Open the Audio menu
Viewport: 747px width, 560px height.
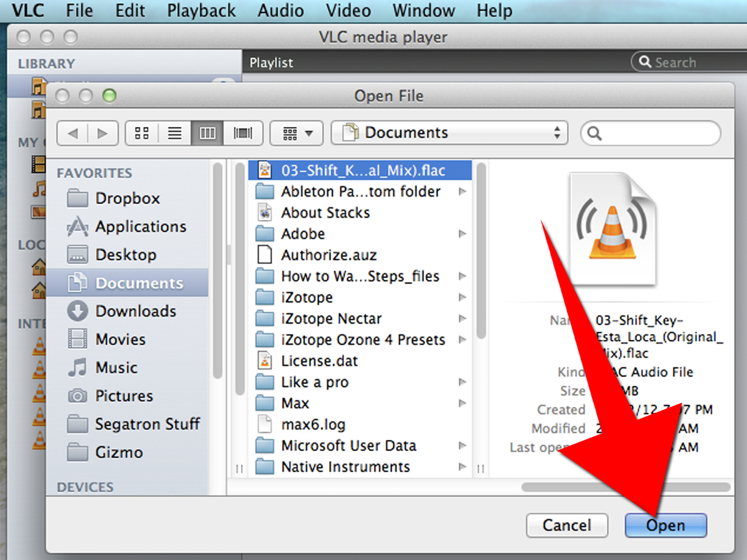click(x=281, y=11)
